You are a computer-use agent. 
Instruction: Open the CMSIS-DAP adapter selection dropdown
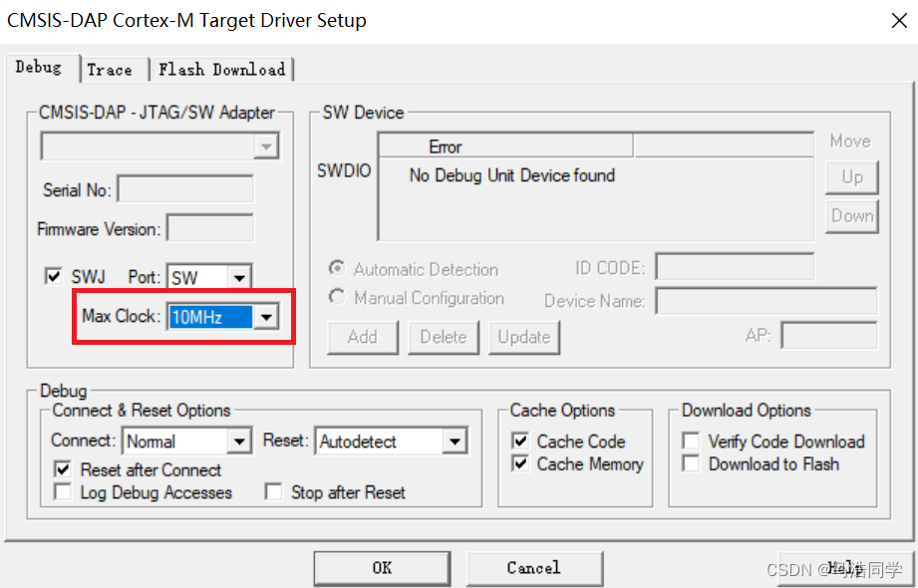[266, 146]
